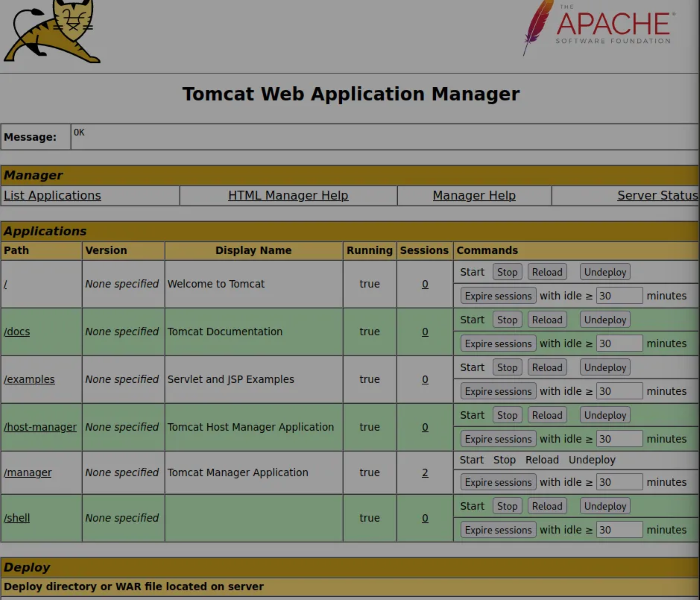The image size is (700, 600).
Task: Click the Apache Software Foundation logo
Action: coord(599,27)
